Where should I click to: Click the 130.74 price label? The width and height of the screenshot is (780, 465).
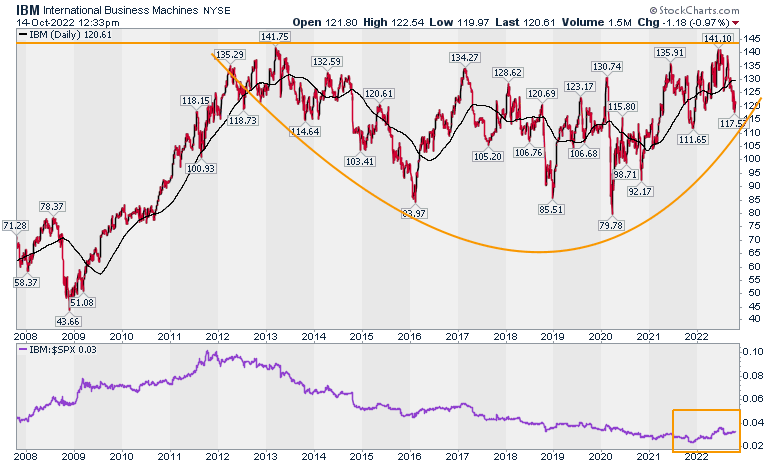coord(607,67)
